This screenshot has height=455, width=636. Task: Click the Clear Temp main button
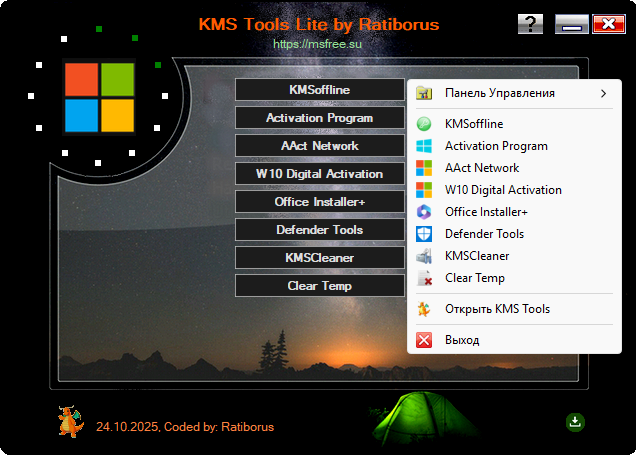point(320,285)
